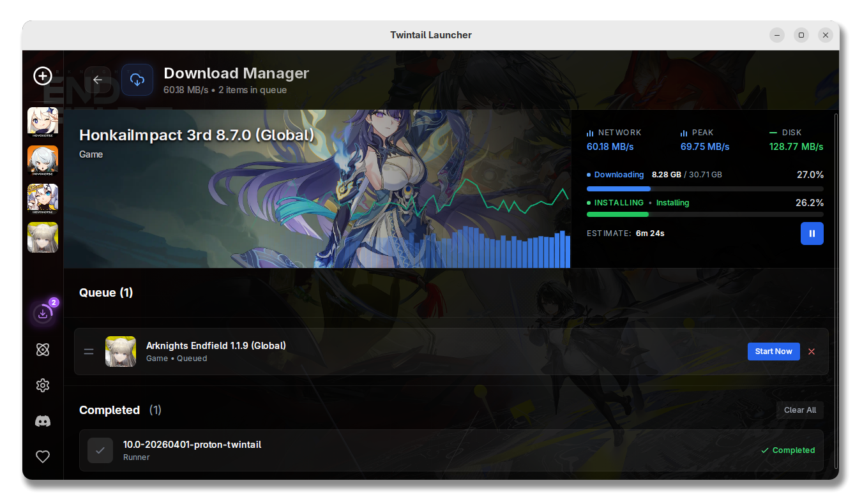
Task: Click the 27.0% download percentage
Action: tap(810, 175)
